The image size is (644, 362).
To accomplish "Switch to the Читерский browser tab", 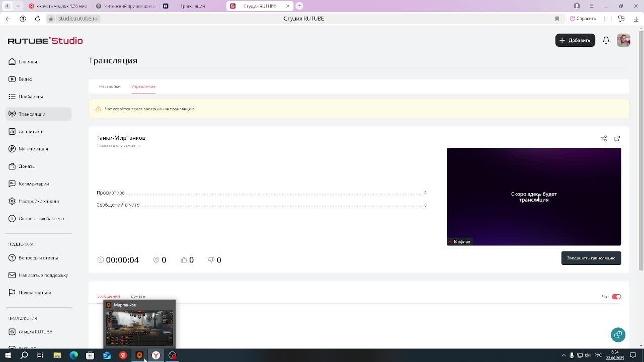I will click(x=125, y=6).
